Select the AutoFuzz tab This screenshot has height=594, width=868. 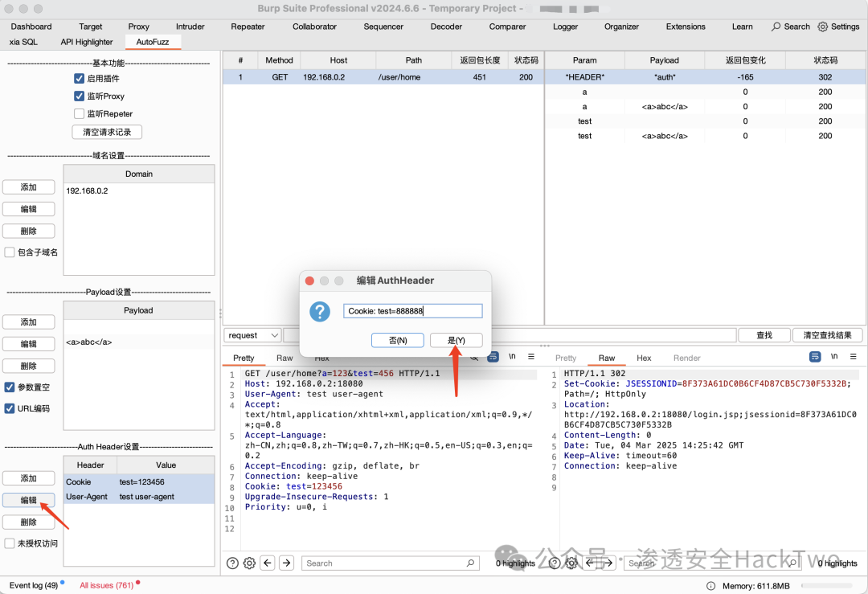[x=152, y=42]
